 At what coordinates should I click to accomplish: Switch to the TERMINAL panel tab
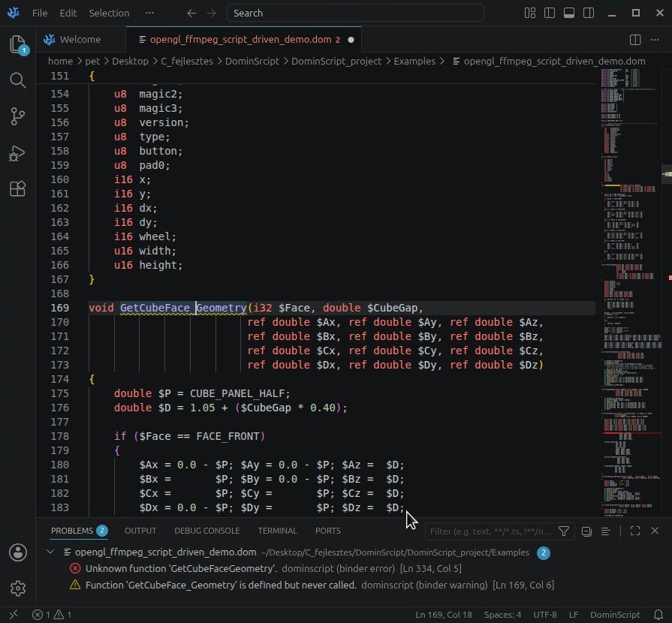point(277,531)
